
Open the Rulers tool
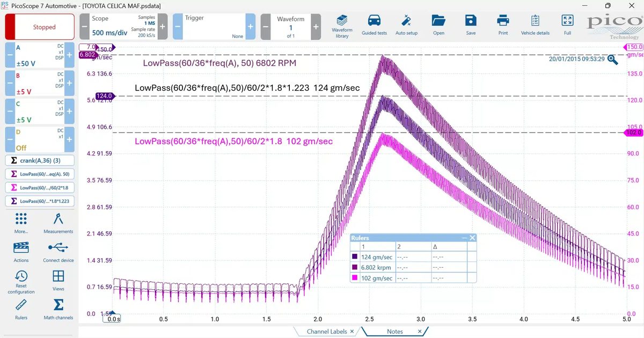point(21,310)
